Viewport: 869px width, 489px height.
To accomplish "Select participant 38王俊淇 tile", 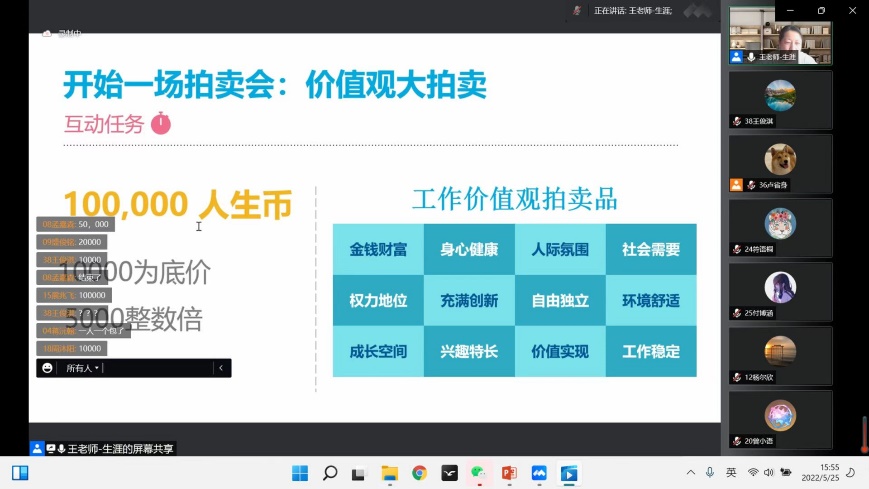I will pos(779,100).
